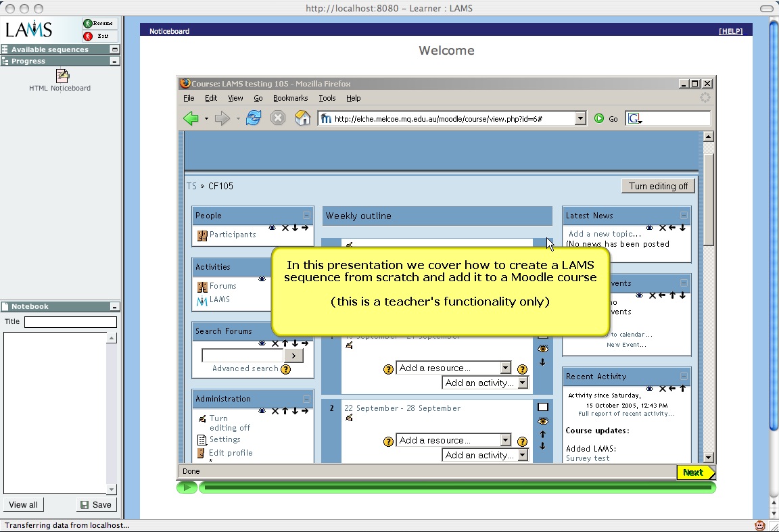Toggle eye icon for week 22 September
Screen dimensions: 779x532
(x=542, y=421)
